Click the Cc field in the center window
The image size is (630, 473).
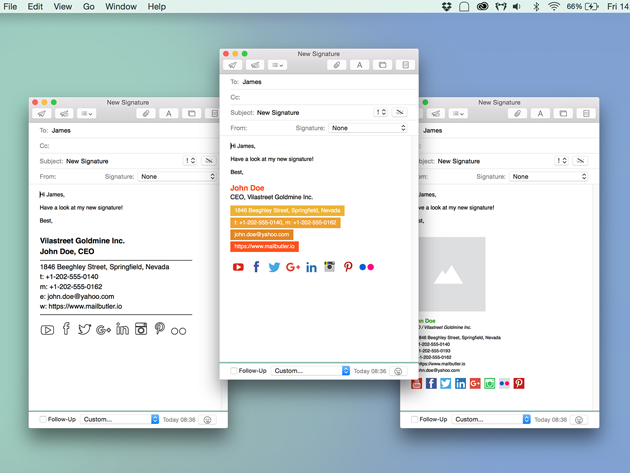coord(320,97)
